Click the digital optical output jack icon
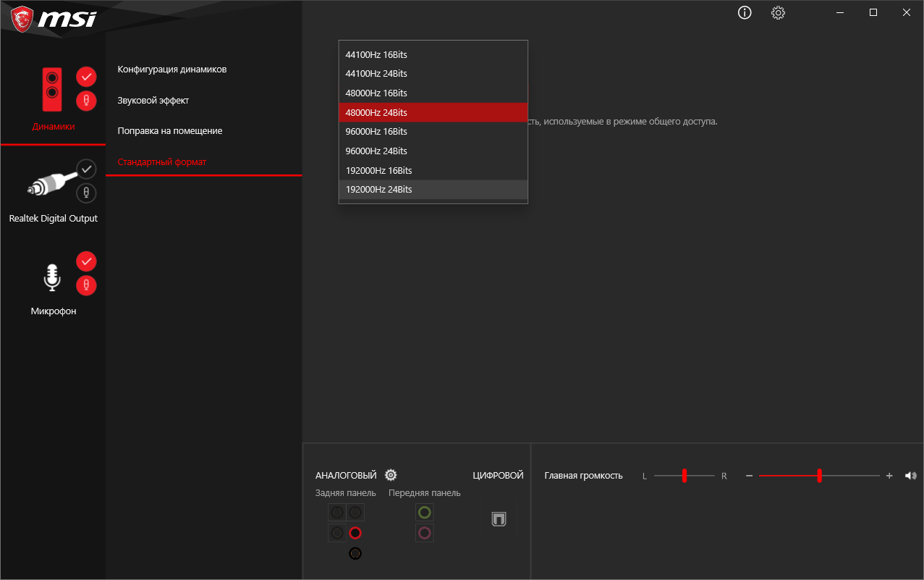The width and height of the screenshot is (924, 580). coord(499,519)
